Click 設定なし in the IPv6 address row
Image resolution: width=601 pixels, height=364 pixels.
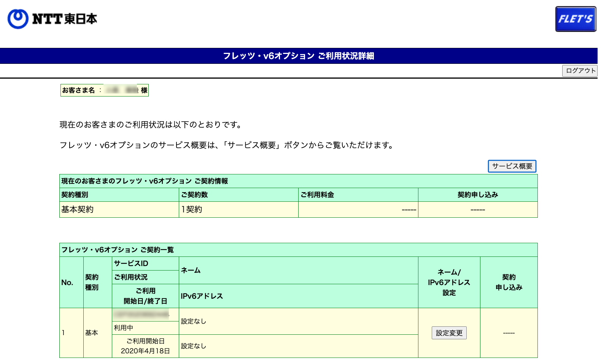pyautogui.click(x=194, y=346)
